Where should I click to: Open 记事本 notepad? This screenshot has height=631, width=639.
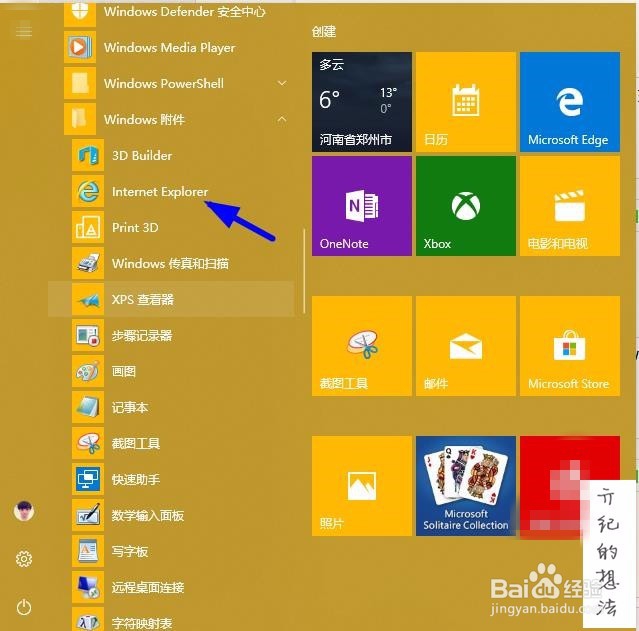pos(171,407)
